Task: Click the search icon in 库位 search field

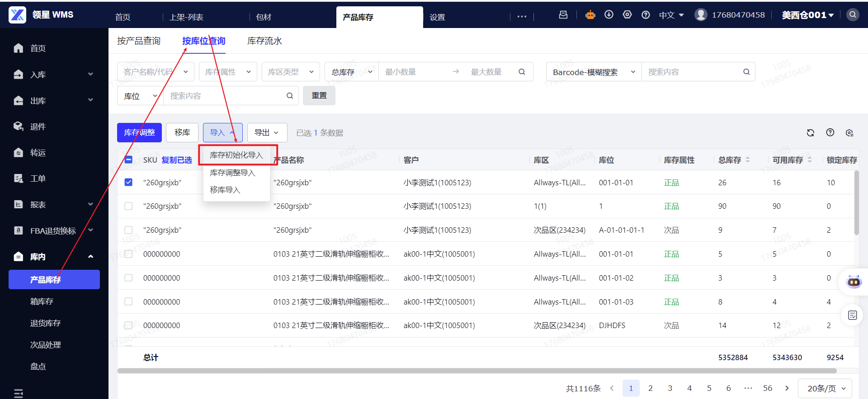Action: [x=290, y=96]
